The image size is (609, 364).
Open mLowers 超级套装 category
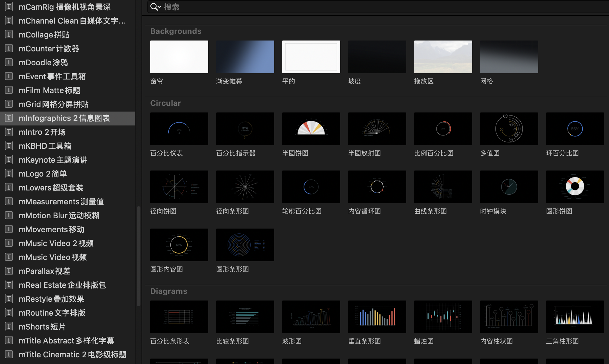[x=67, y=187]
